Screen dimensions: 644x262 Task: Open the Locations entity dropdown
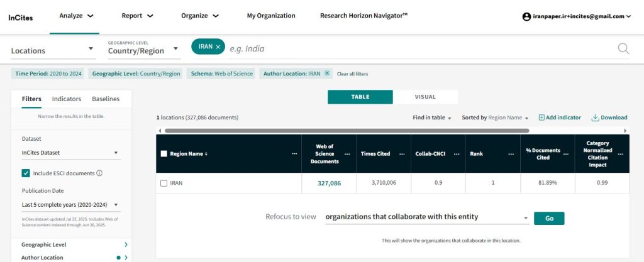tap(52, 50)
